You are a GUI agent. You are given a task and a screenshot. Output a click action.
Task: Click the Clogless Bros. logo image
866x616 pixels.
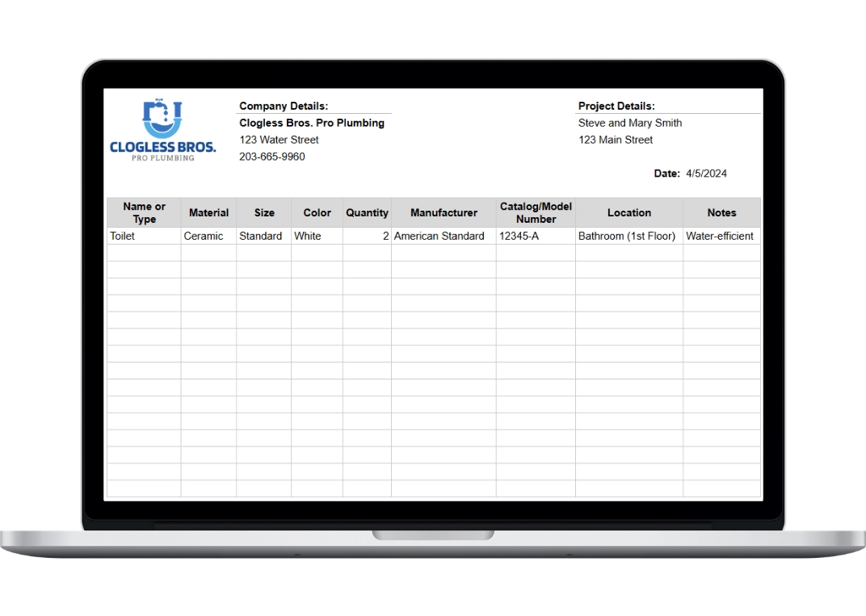[162, 131]
